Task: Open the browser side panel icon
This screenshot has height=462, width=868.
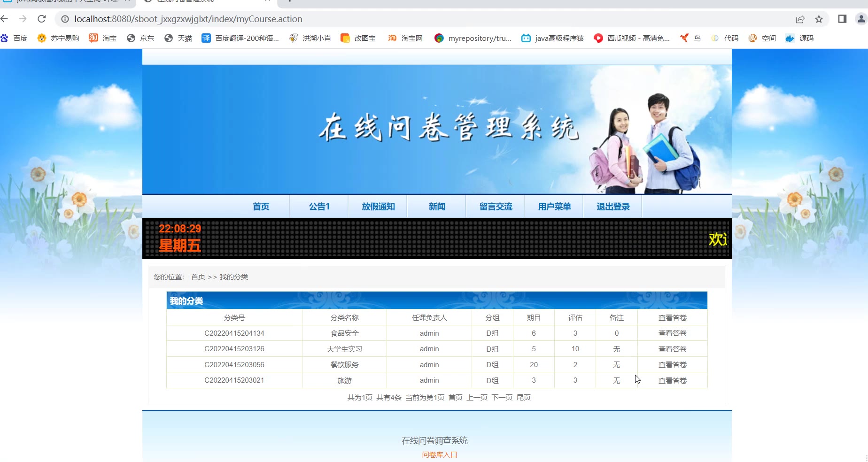Action: (842, 19)
